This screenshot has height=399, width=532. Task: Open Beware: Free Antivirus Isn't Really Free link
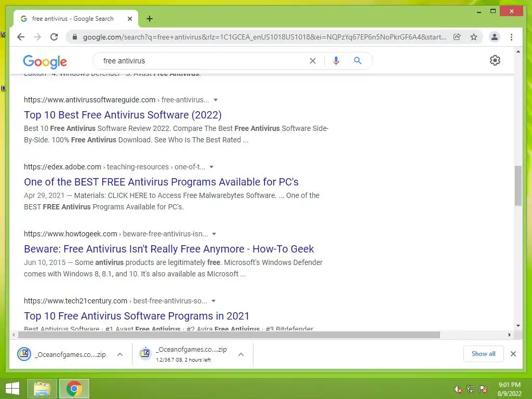tap(169, 249)
